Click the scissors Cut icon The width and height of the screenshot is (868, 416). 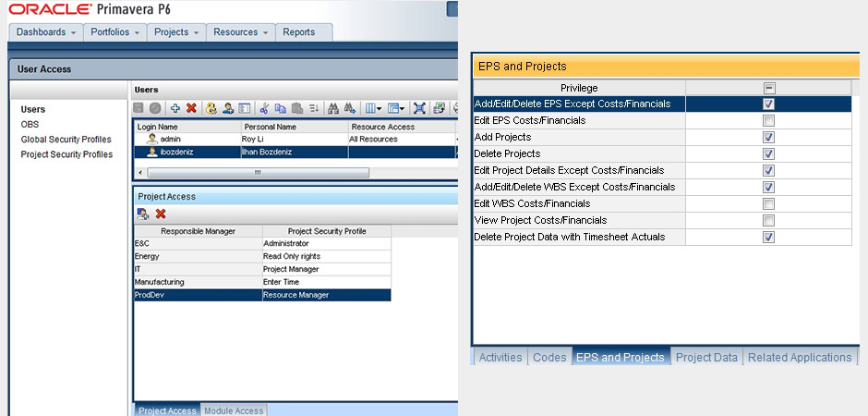coord(264,108)
